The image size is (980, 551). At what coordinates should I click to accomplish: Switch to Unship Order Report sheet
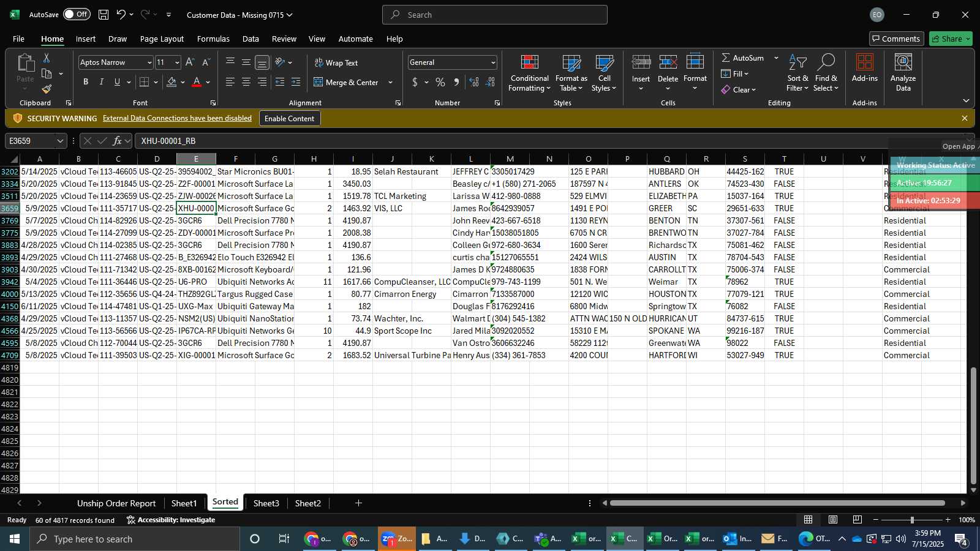click(x=116, y=503)
